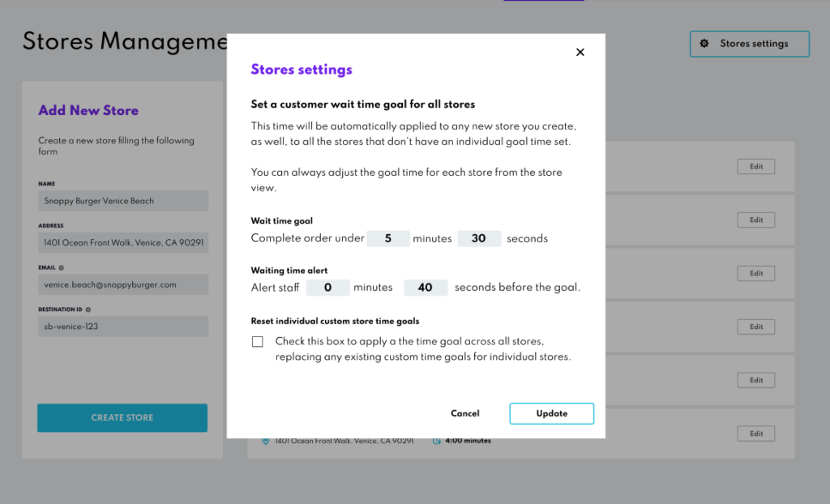Click Edit on the topmost store row
830x504 pixels.
pos(755,167)
